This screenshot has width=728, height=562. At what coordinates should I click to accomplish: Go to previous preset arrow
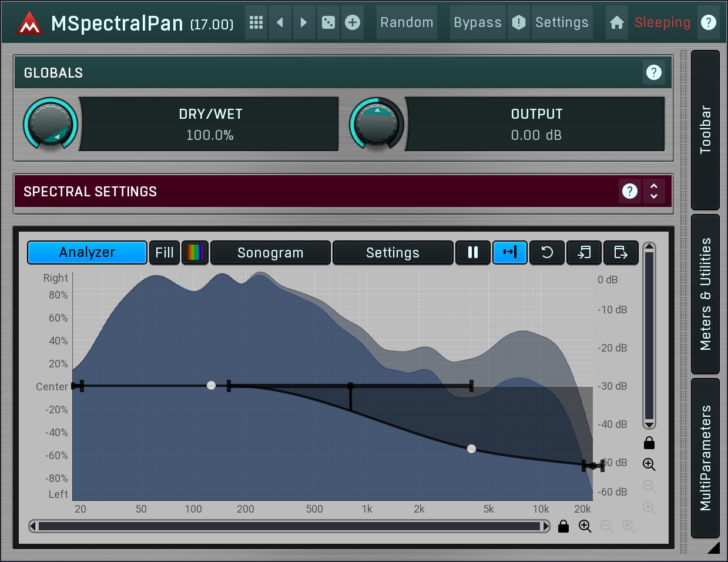[280, 22]
